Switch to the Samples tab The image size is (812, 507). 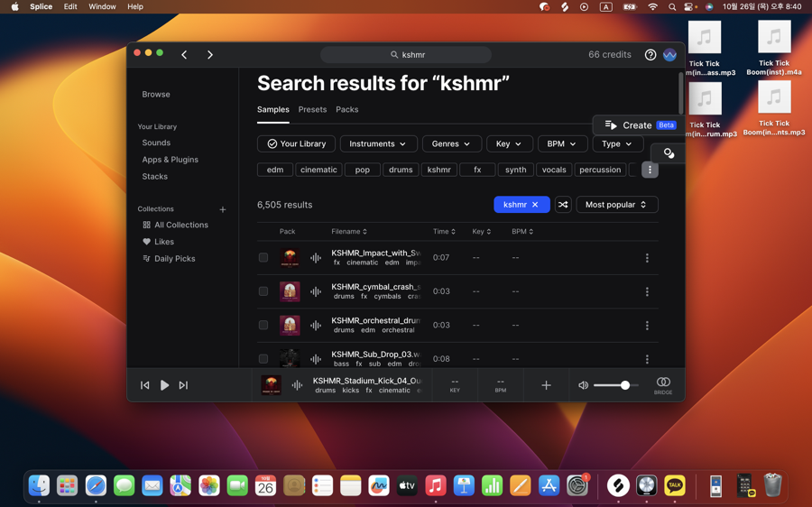click(x=272, y=110)
